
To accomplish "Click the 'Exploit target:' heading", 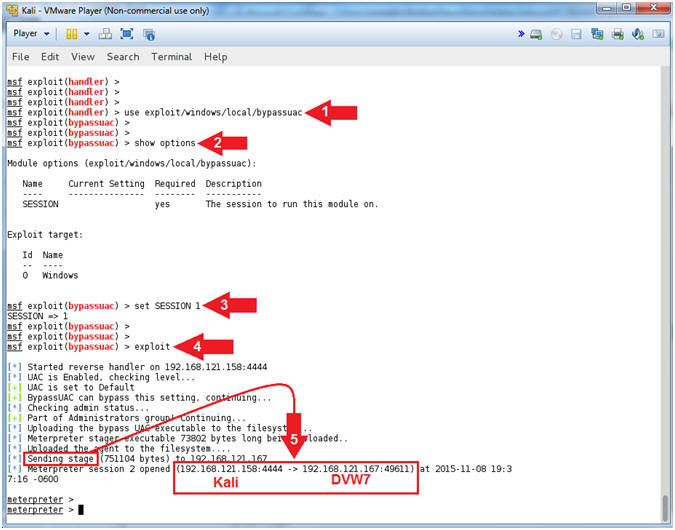I will coord(45,235).
